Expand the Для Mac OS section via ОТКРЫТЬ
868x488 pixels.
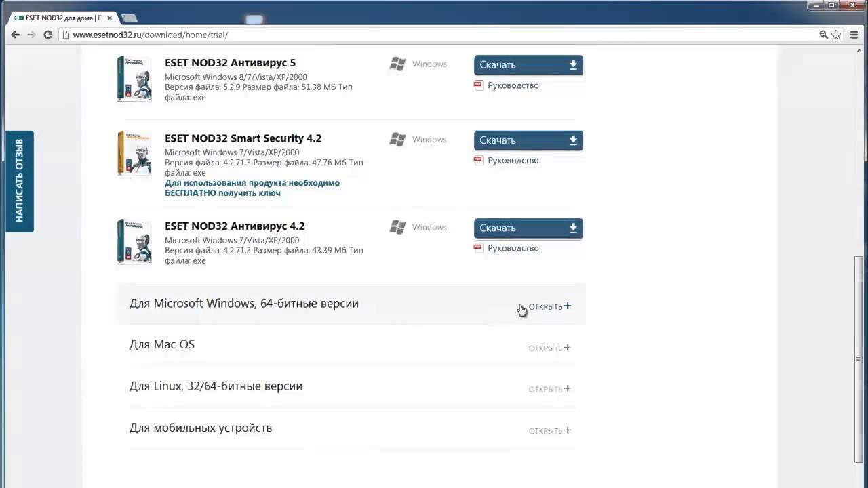click(x=550, y=348)
